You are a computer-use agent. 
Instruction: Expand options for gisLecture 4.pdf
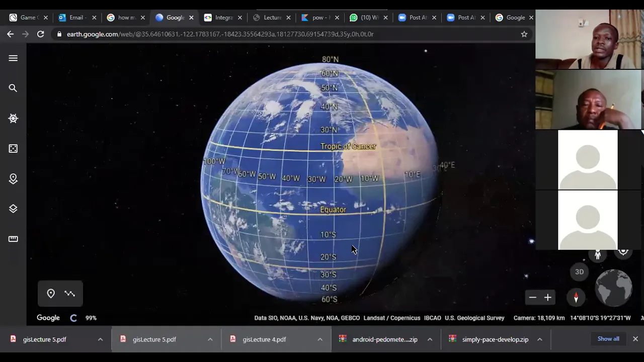(x=319, y=339)
